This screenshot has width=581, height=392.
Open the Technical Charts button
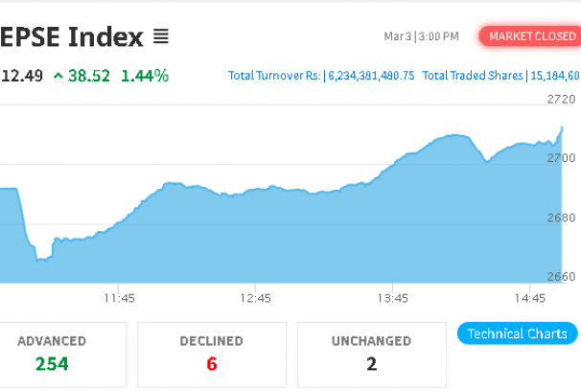click(x=518, y=334)
